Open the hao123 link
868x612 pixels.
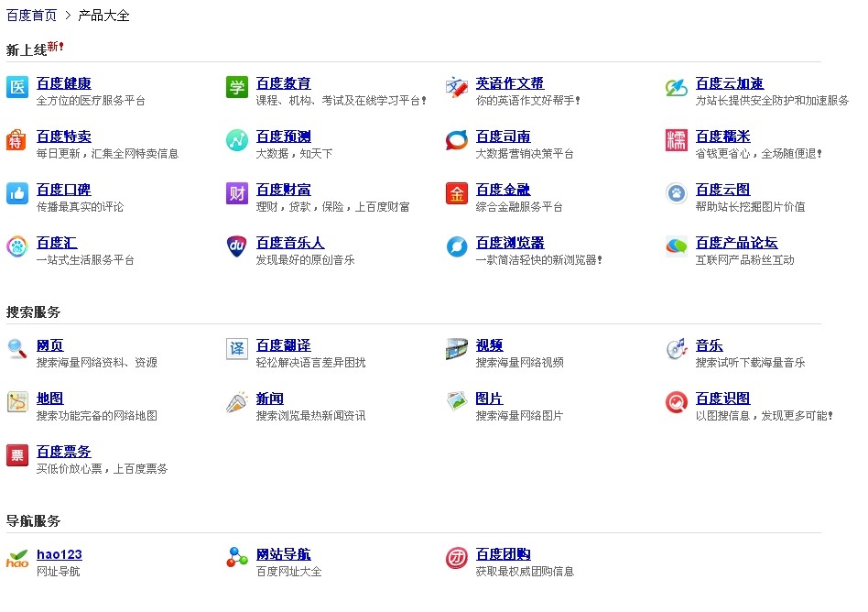pyautogui.click(x=60, y=554)
